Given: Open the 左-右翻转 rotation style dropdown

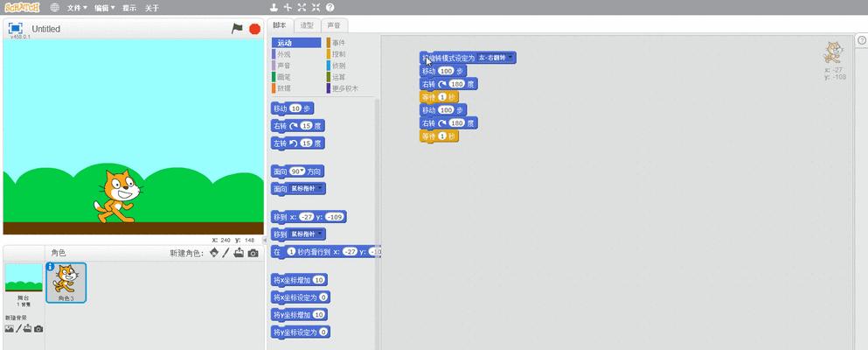Looking at the screenshot, I should point(496,58).
